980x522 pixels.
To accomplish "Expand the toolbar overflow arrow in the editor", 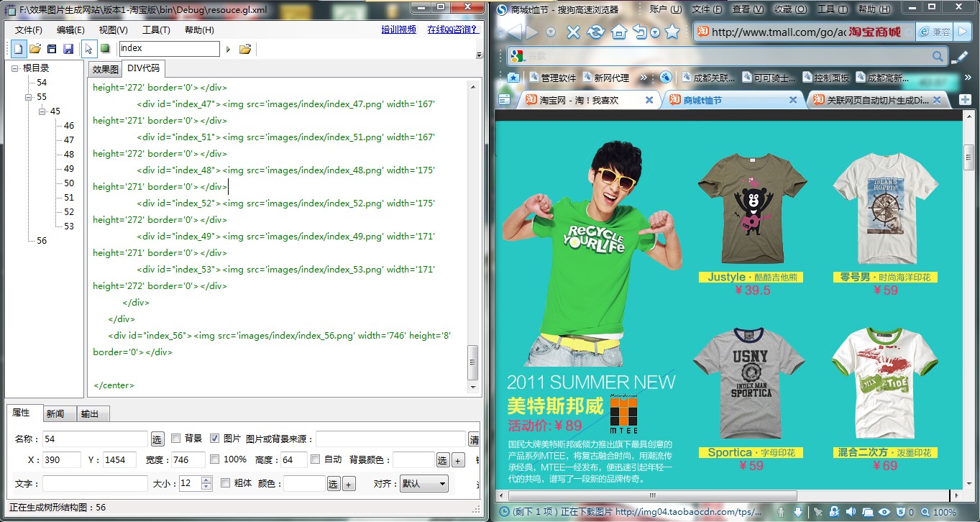I will pos(479,54).
